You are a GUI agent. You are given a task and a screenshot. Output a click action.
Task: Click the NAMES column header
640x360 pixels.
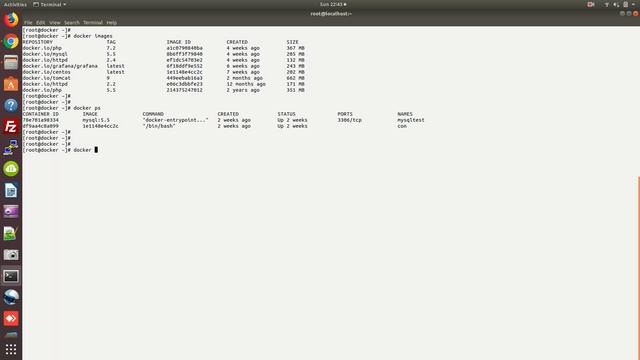coord(405,114)
